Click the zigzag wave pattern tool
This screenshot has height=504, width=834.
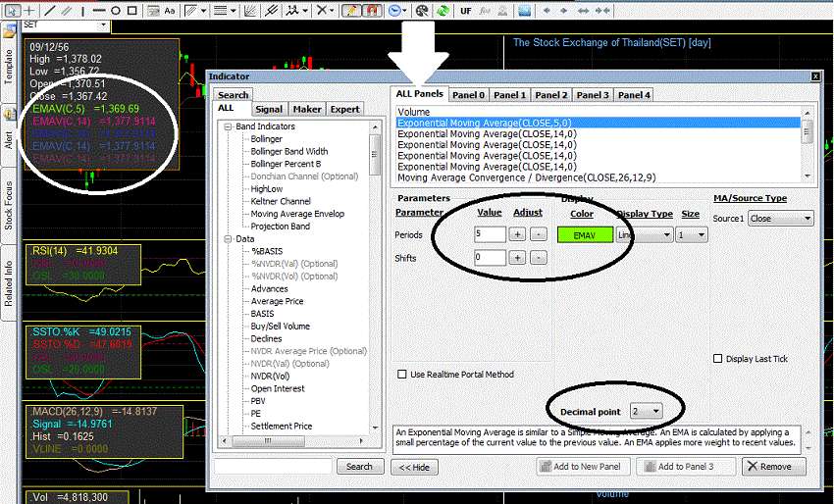(292, 10)
